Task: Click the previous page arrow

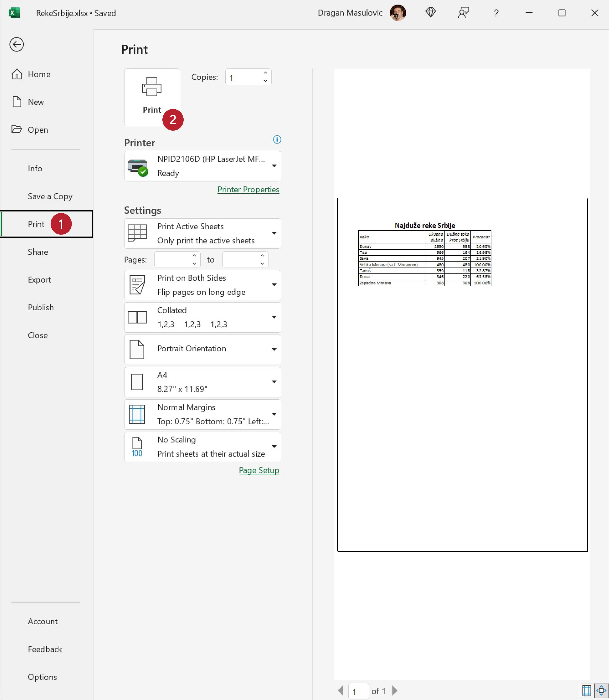Action: (x=341, y=690)
